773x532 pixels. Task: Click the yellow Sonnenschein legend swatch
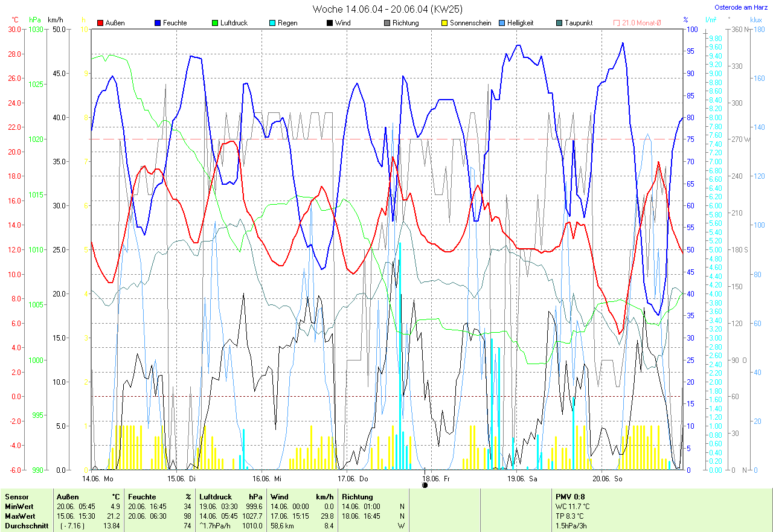[x=444, y=23]
